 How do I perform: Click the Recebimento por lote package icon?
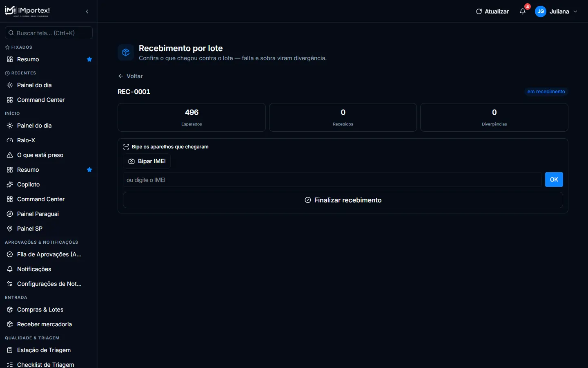[126, 52]
